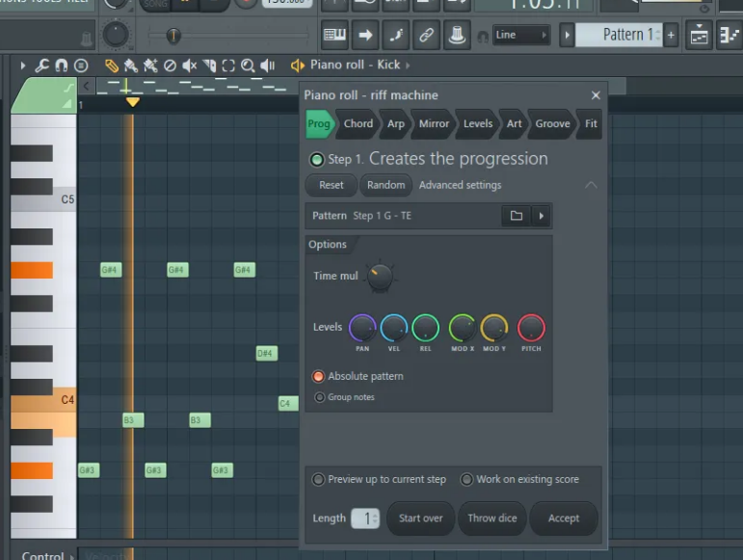
Task: Click the stamp tool circle icon
Action: point(81,66)
